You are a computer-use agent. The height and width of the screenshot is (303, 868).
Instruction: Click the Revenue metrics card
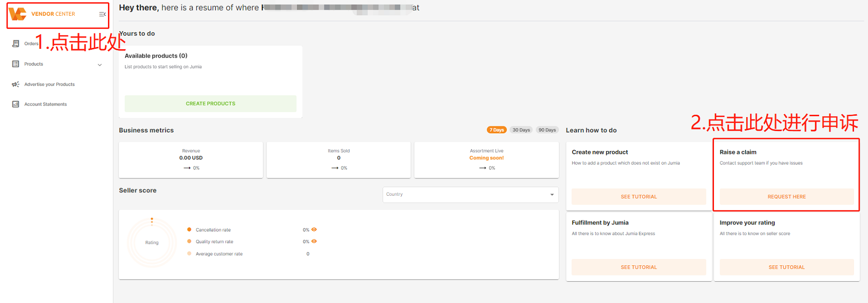pos(191,160)
